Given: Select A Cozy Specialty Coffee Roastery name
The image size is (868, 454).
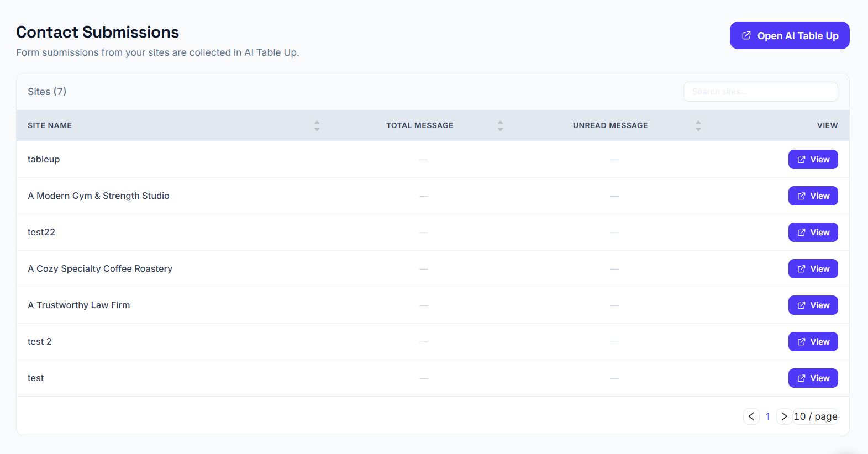Looking at the screenshot, I should point(100,268).
